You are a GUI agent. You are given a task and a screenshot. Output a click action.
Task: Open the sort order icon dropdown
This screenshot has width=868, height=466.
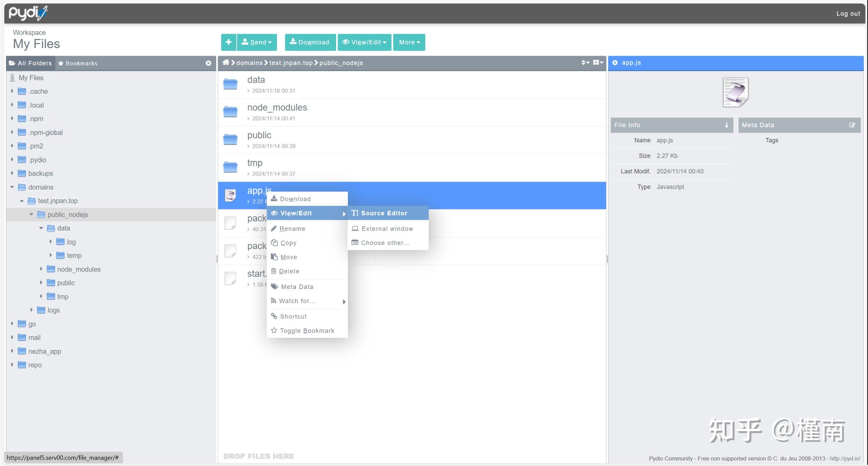pos(585,63)
